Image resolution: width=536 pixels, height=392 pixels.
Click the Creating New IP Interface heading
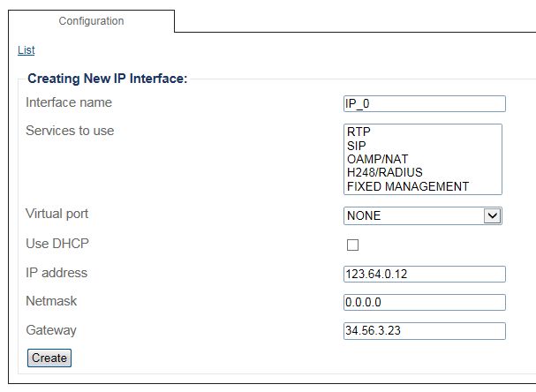click(108, 79)
